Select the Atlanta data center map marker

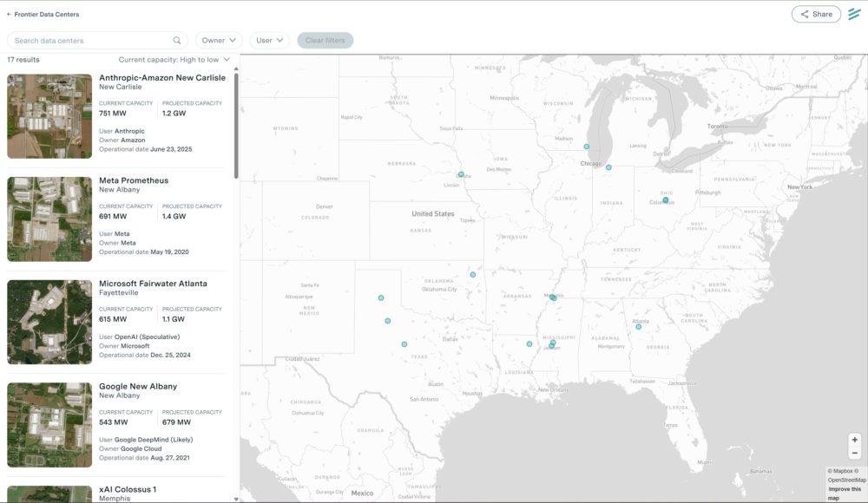coord(638,327)
